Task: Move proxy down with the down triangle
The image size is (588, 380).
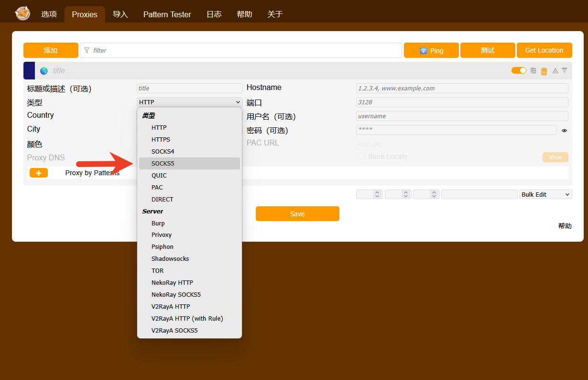Action: (565, 71)
